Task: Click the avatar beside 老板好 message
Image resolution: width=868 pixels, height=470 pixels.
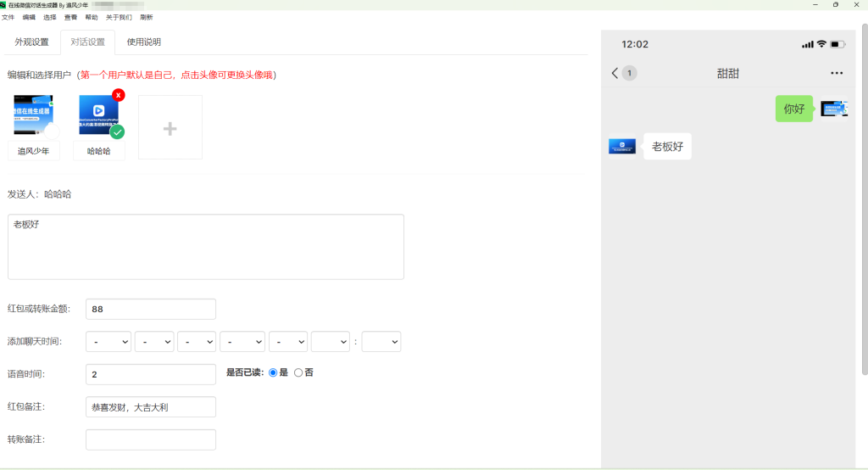Action: click(622, 146)
